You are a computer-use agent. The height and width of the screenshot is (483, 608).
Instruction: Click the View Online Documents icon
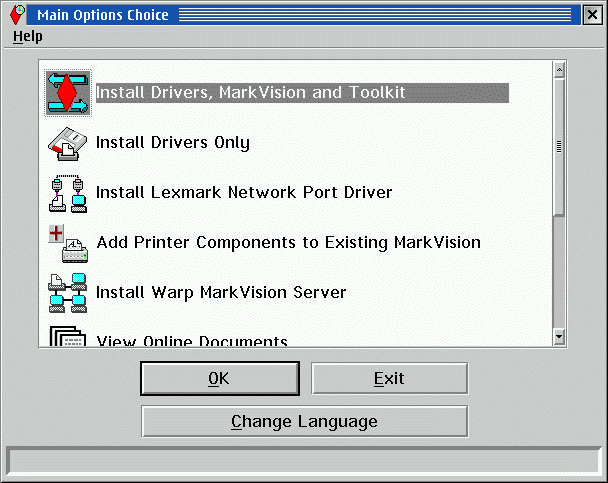[x=68, y=336]
